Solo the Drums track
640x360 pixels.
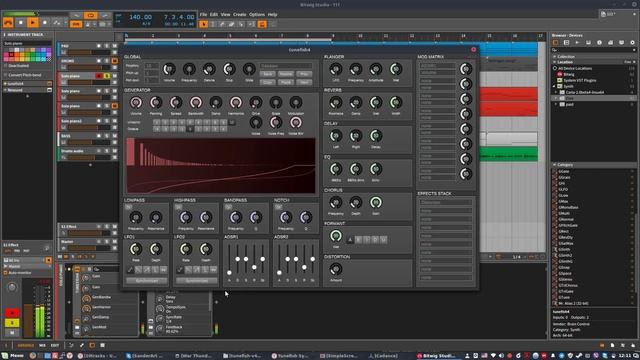pyautogui.click(x=107, y=61)
